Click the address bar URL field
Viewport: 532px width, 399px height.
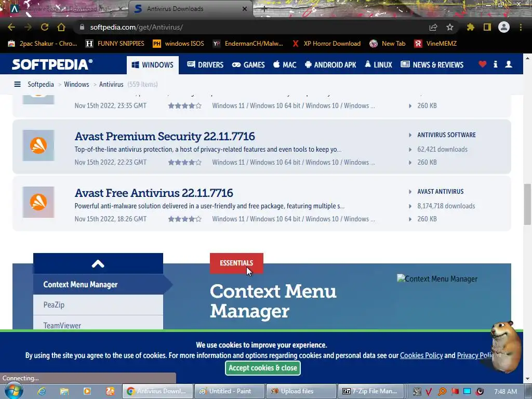pos(252,27)
